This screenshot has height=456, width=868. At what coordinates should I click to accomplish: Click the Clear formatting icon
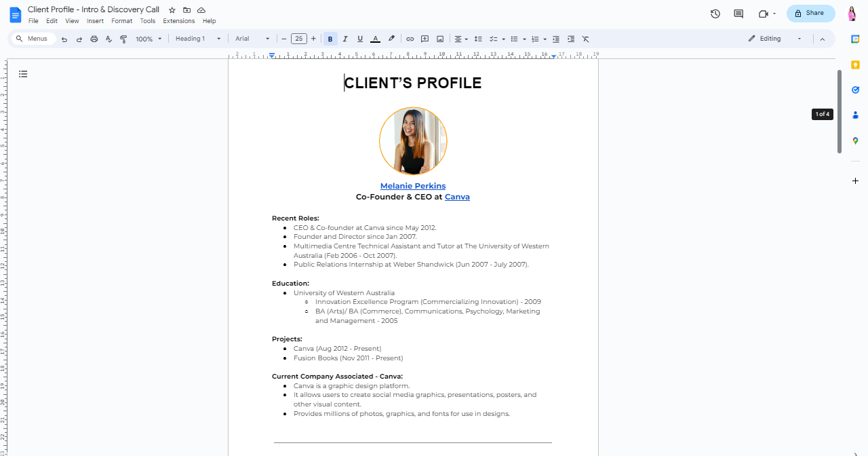tap(586, 39)
